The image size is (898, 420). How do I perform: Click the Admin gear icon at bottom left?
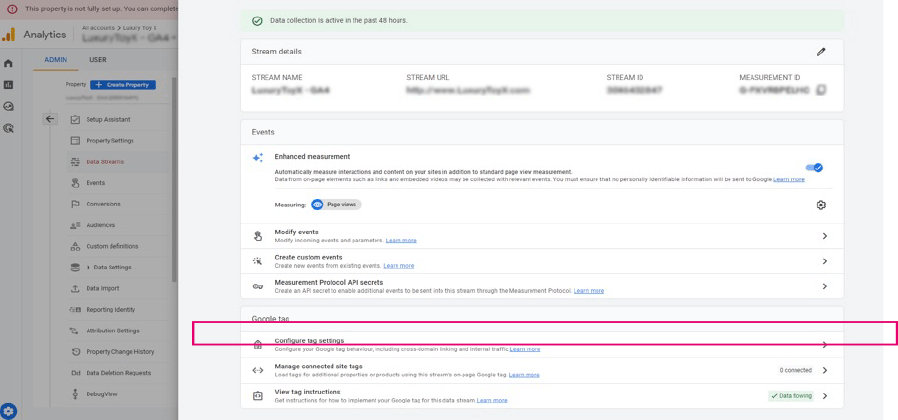[x=10, y=411]
